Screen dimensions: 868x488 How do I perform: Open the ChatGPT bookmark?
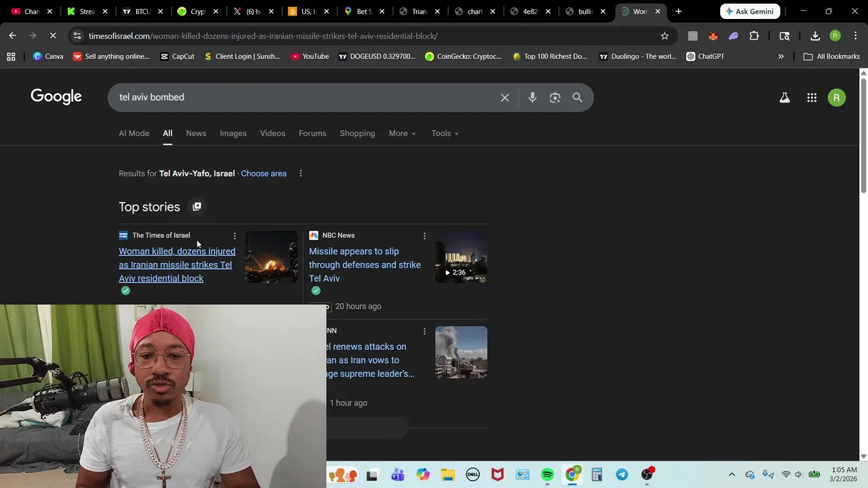coord(705,56)
